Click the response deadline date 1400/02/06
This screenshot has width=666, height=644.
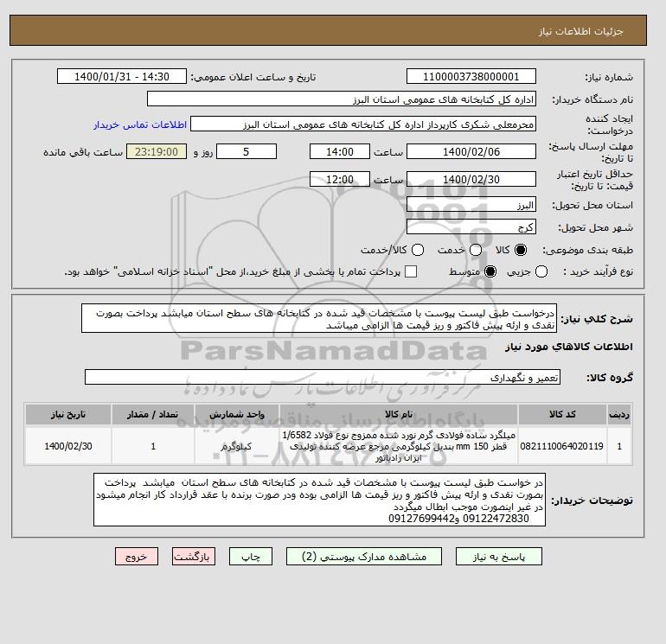471,151
